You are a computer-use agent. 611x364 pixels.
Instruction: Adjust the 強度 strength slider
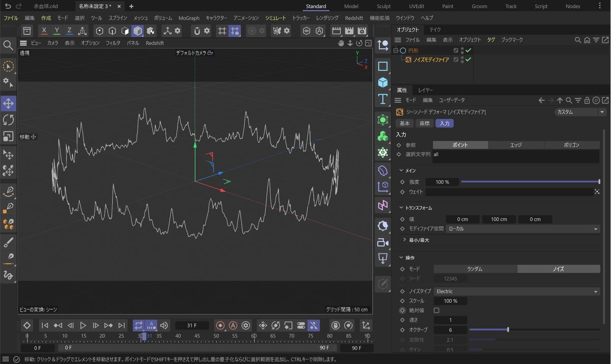click(x=530, y=182)
